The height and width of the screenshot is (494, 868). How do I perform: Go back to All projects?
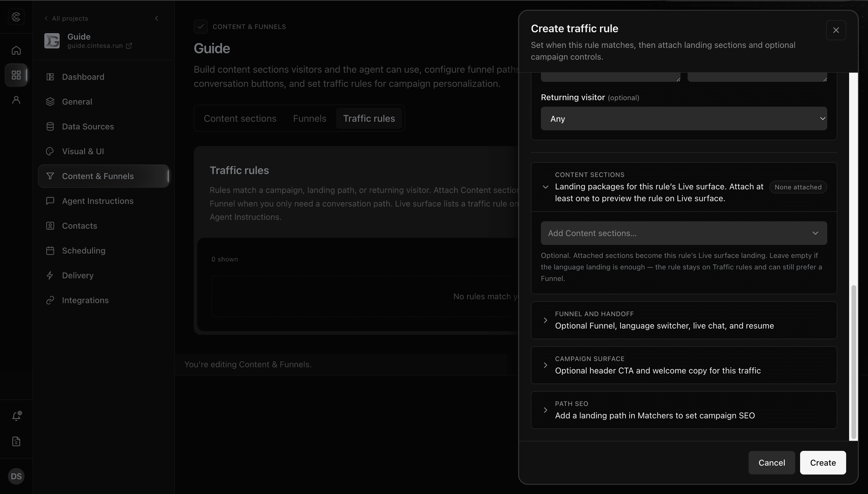click(66, 18)
